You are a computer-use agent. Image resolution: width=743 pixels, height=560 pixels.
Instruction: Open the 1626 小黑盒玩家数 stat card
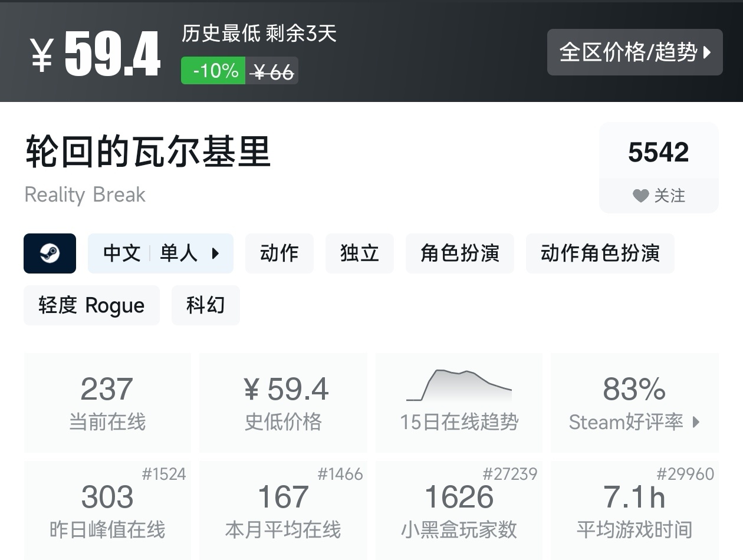point(459,510)
